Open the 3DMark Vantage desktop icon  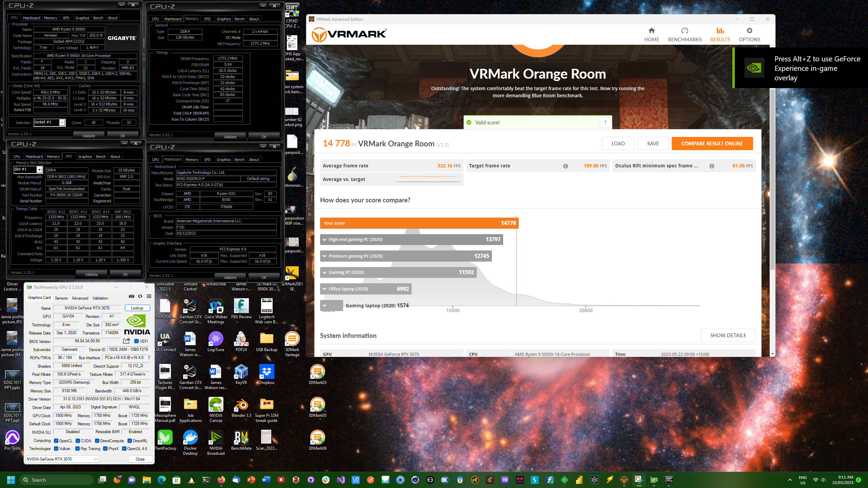pos(292,344)
